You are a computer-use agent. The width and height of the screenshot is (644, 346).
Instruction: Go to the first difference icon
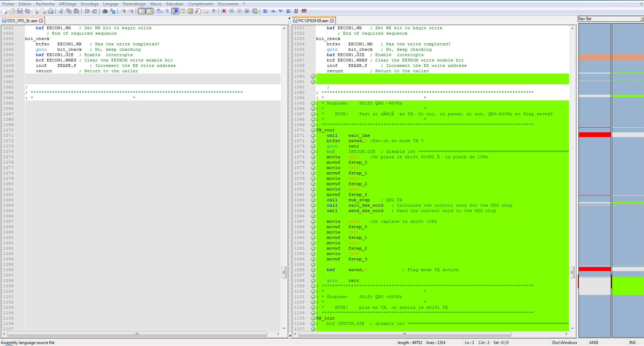coord(265,11)
